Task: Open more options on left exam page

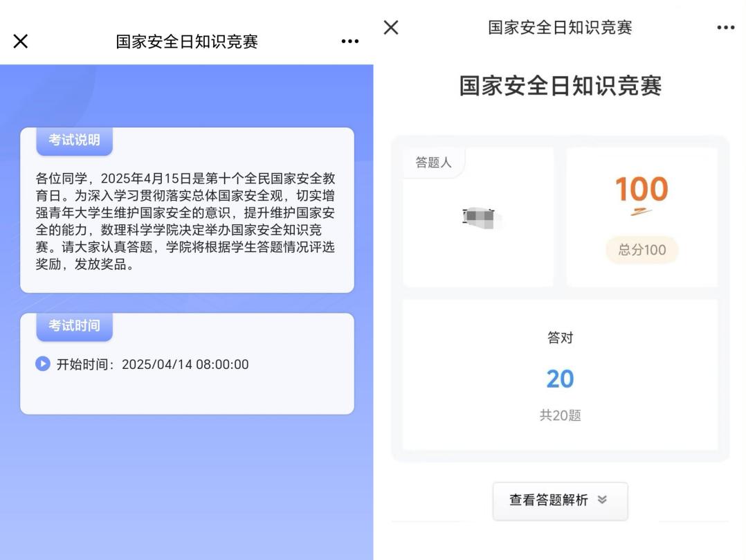Action: pos(350,42)
